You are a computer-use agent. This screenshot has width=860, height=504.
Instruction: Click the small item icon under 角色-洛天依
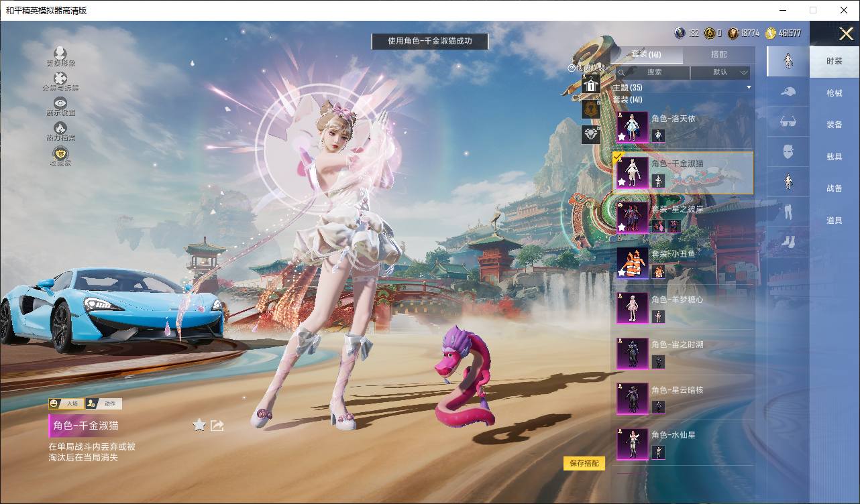pos(658,135)
